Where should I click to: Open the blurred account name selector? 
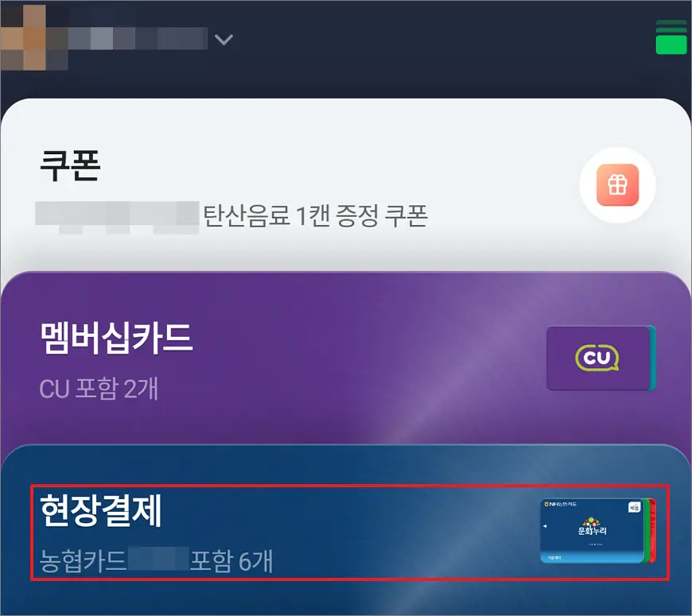point(138,38)
